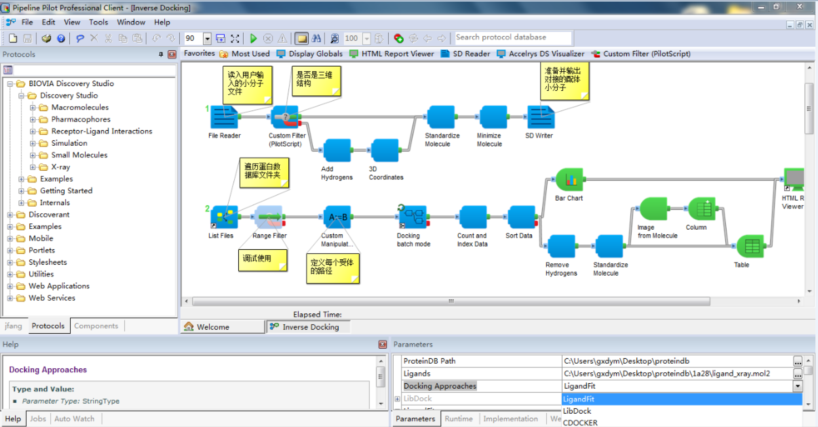Click the fit-to-window expand arrows icon
Screen dimensions: 818x427
click(235, 39)
